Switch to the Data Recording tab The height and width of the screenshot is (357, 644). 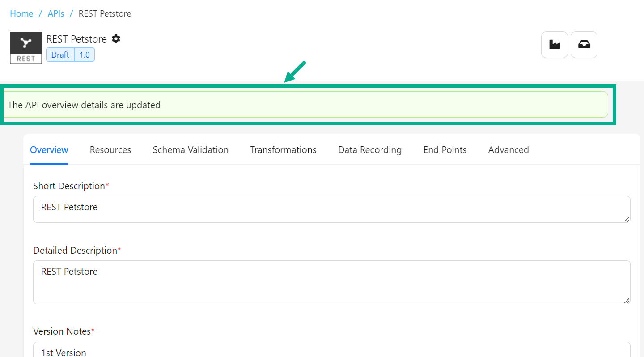370,149
